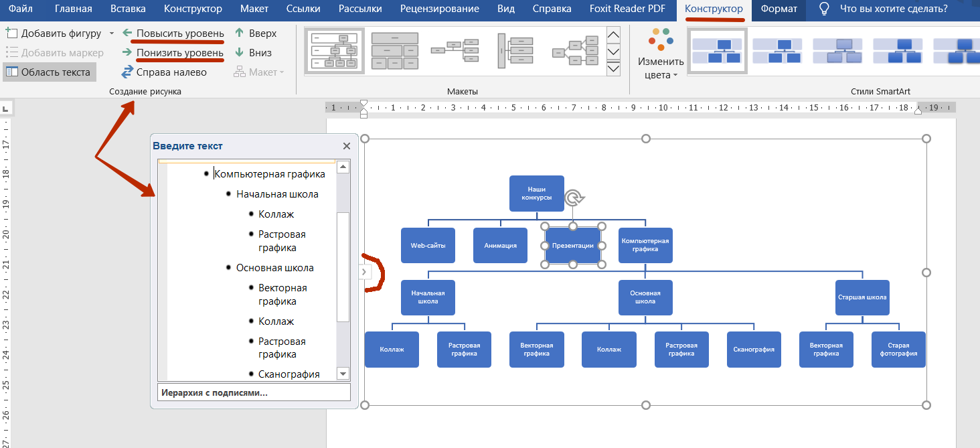The height and width of the screenshot is (448, 980).
Task: Click text pane scrollbar down arrow
Action: point(343,374)
